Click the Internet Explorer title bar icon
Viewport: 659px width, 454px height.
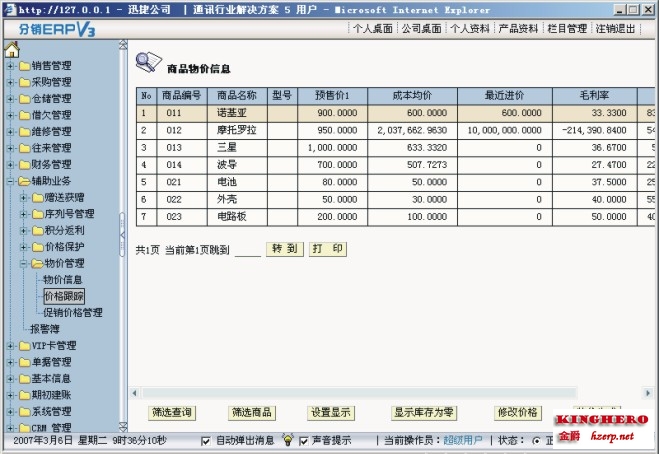tap(10, 9)
